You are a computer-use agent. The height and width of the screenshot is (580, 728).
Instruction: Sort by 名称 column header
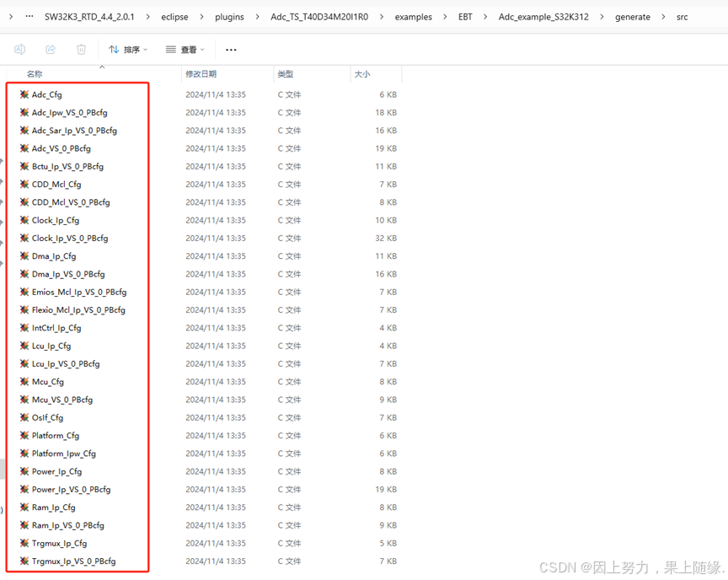[x=35, y=74]
